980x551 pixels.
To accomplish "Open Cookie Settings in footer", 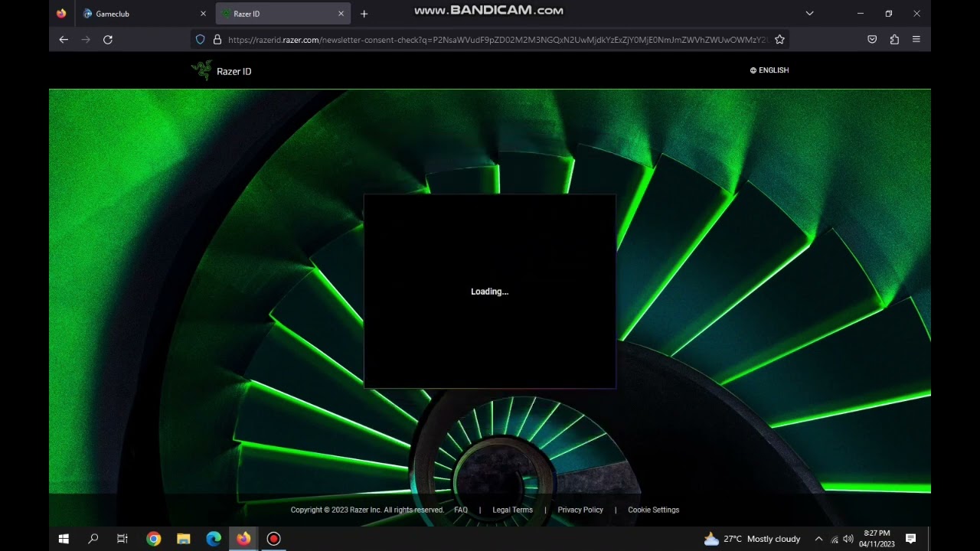I will (x=654, y=510).
